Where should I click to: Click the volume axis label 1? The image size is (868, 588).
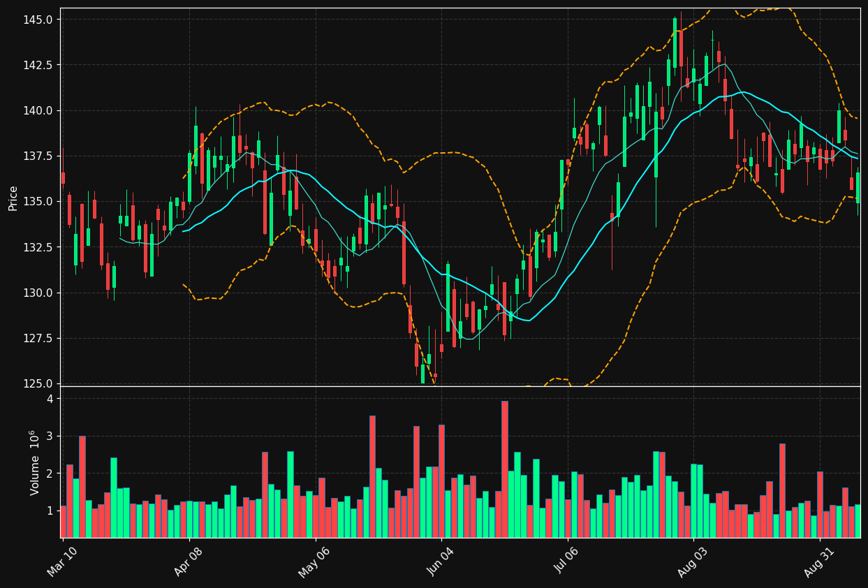[50, 511]
